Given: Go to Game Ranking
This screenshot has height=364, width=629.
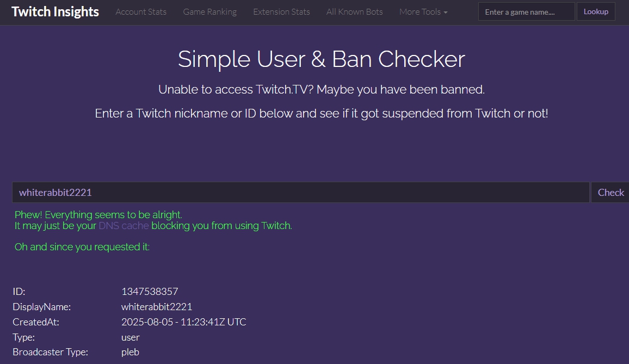Looking at the screenshot, I should 209,11.
